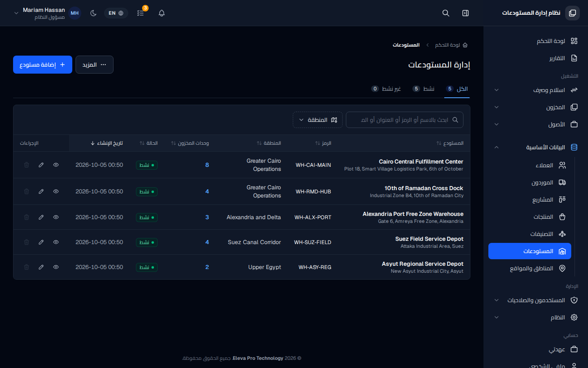Click the إضافة مستودع button
Viewport: 588px width, 368px height.
pyautogui.click(x=42, y=65)
